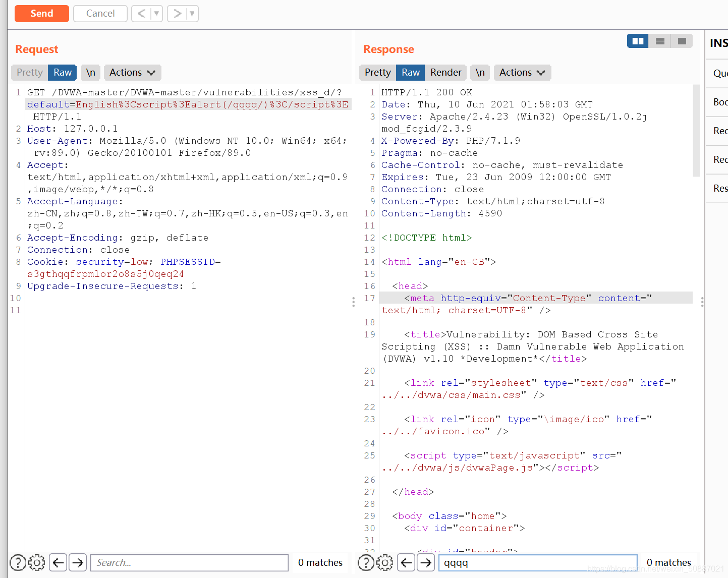Screen dimensions: 728x578
Task: Jump to previous Response search match
Action: (x=407, y=562)
